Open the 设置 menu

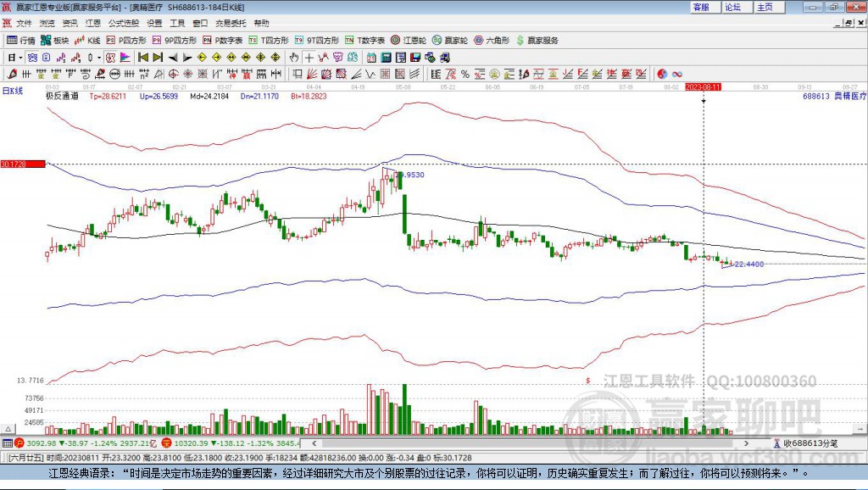click(154, 23)
